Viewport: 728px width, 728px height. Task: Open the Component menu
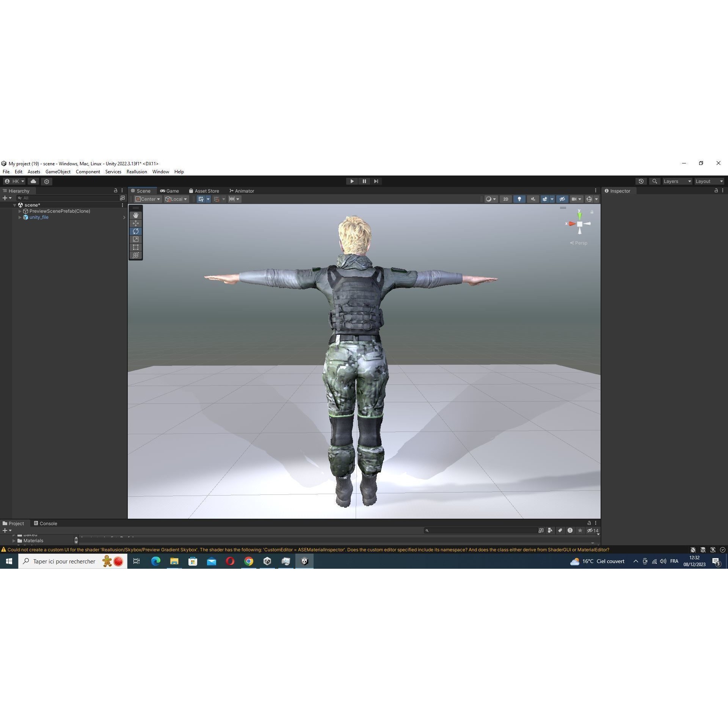[x=88, y=172]
